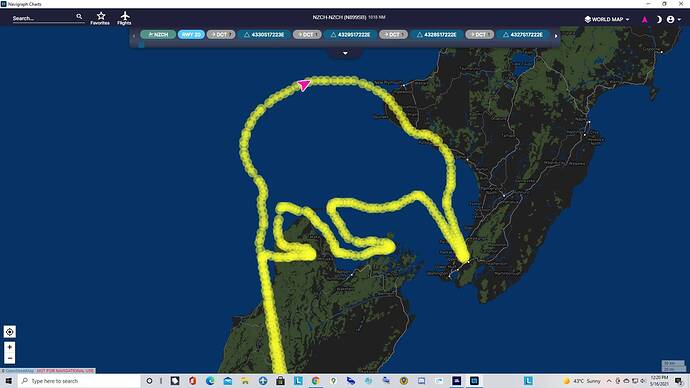Toggle the pink moving-map aircraft icon

click(x=644, y=19)
